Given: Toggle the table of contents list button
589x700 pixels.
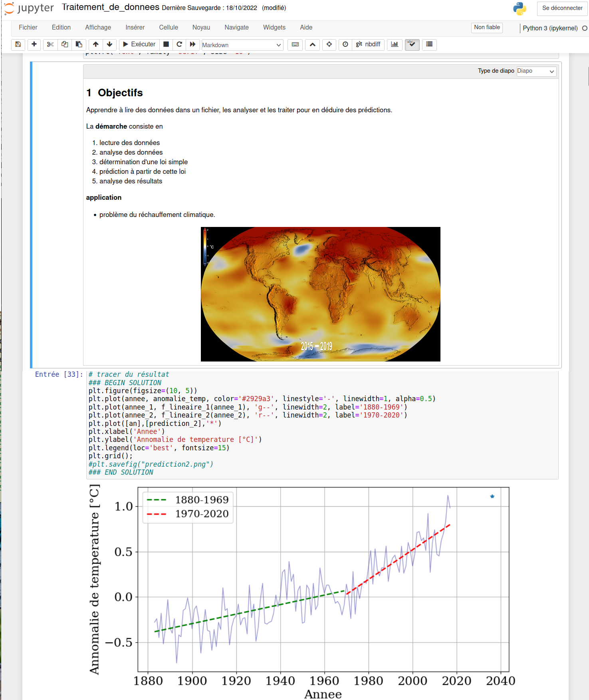Looking at the screenshot, I should click(429, 44).
